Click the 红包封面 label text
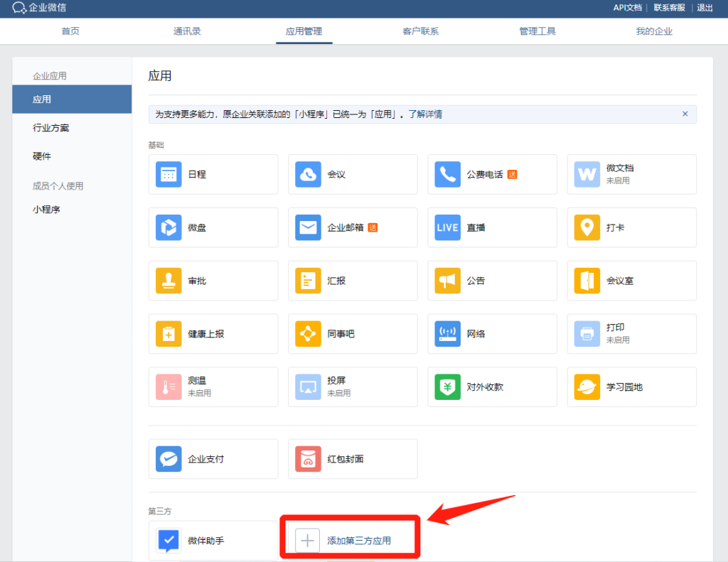 346,459
